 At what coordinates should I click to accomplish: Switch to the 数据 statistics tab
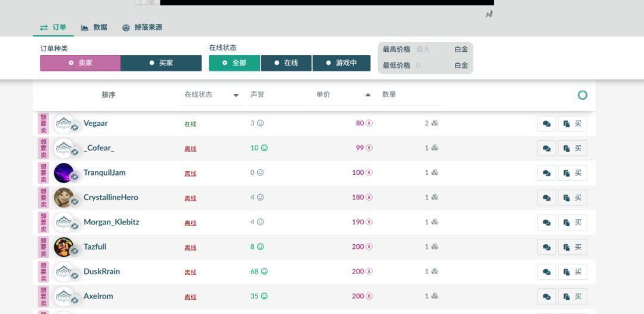click(x=94, y=27)
